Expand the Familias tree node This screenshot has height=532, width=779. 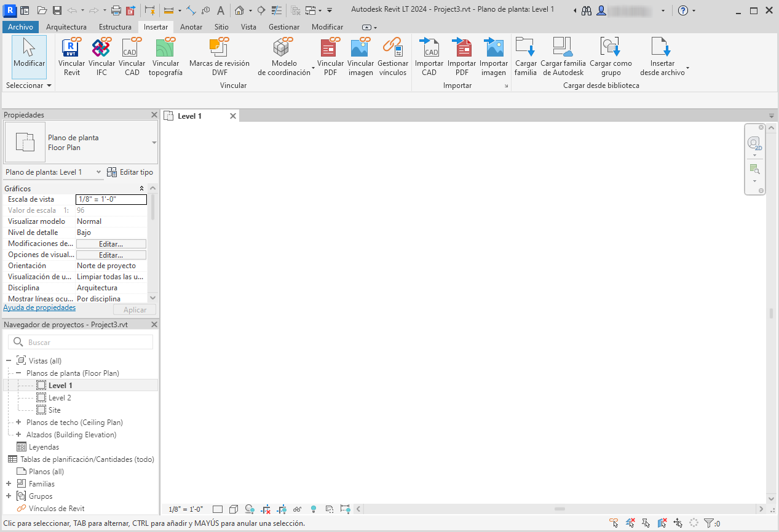click(9, 484)
